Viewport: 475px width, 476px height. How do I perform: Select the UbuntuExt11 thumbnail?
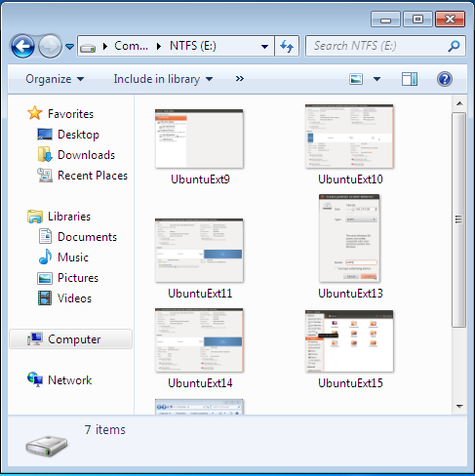(x=199, y=251)
